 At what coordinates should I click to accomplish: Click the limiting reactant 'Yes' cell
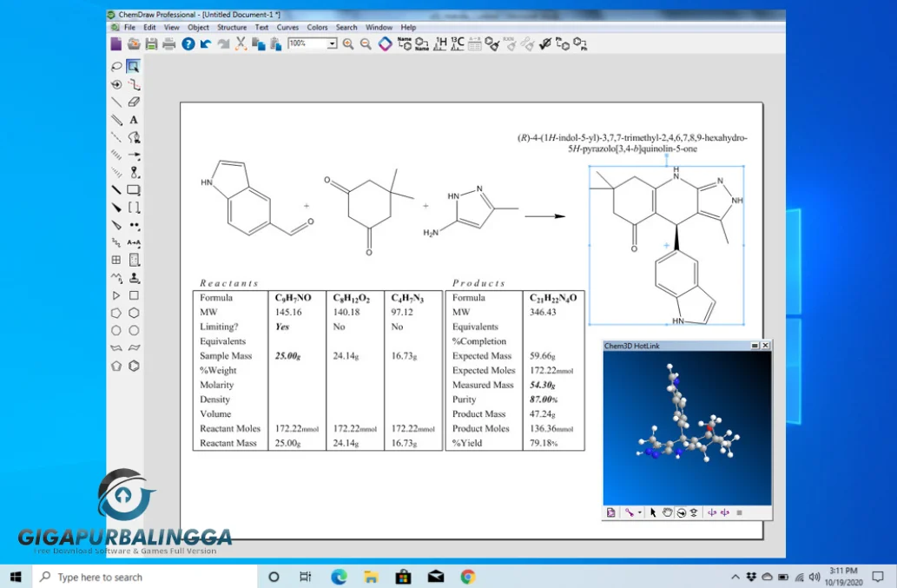click(x=282, y=327)
